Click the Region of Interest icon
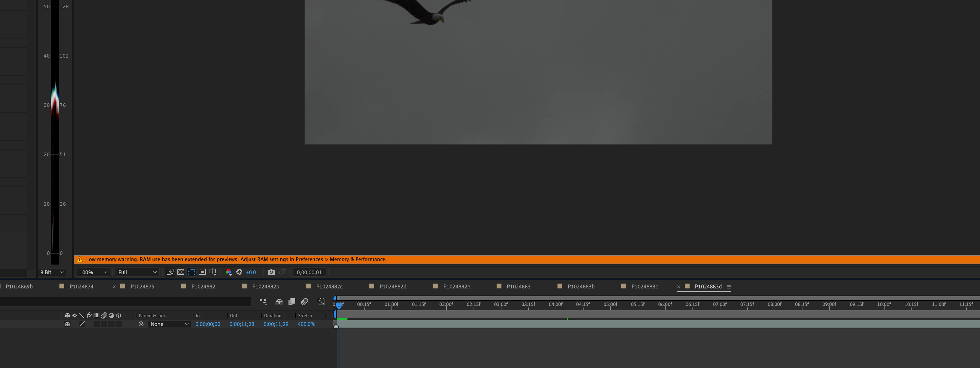This screenshot has width=980, height=368. coord(202,272)
